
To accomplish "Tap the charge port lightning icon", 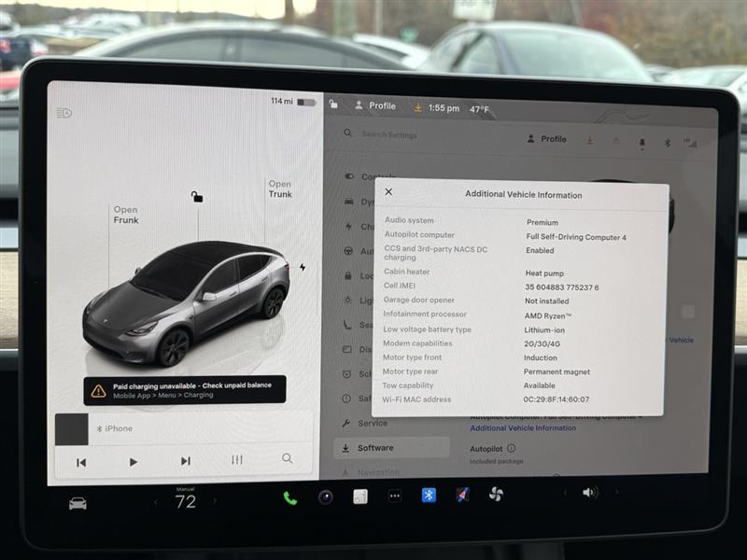I will pos(302,267).
